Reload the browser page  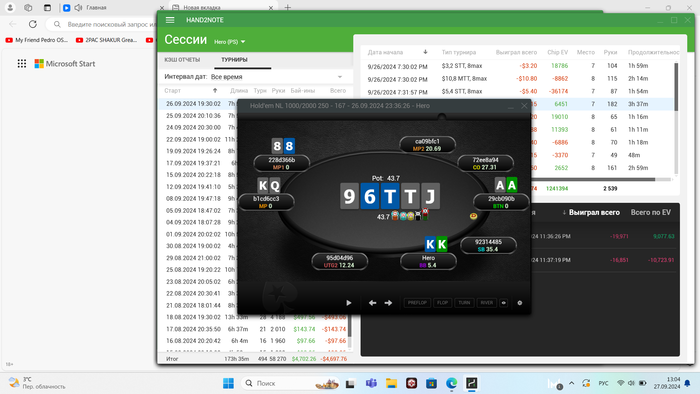tap(33, 24)
